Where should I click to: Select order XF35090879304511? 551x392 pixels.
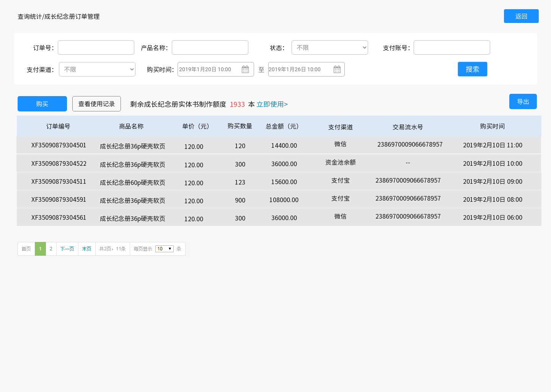point(59,182)
